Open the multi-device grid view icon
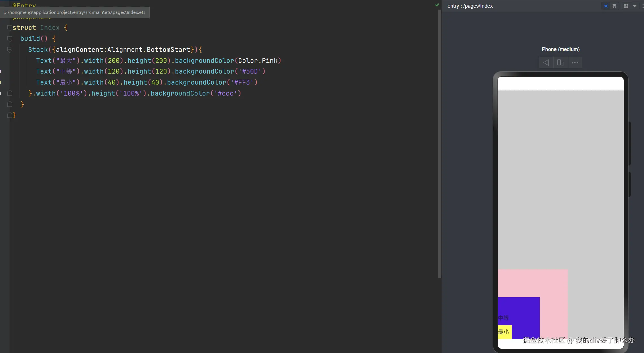This screenshot has width=644, height=353. [x=626, y=6]
